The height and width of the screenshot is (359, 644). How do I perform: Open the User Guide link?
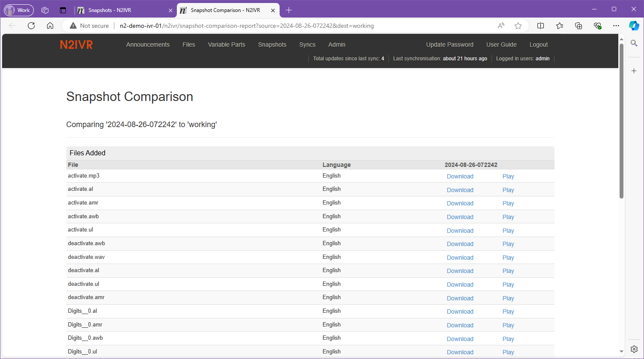[501, 45]
